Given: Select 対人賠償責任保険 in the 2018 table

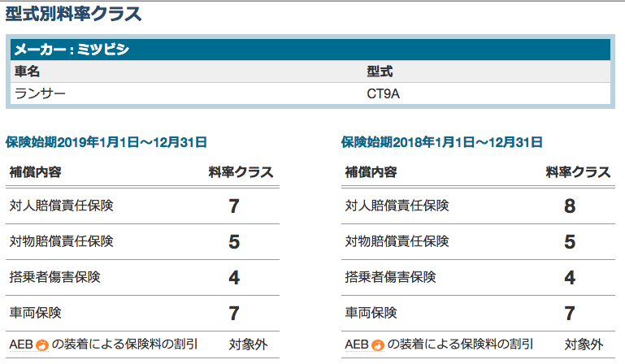Looking at the screenshot, I should tap(397, 206).
